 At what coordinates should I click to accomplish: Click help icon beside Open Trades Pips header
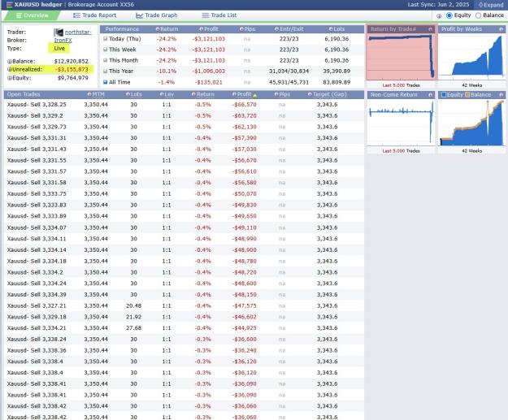276,94
